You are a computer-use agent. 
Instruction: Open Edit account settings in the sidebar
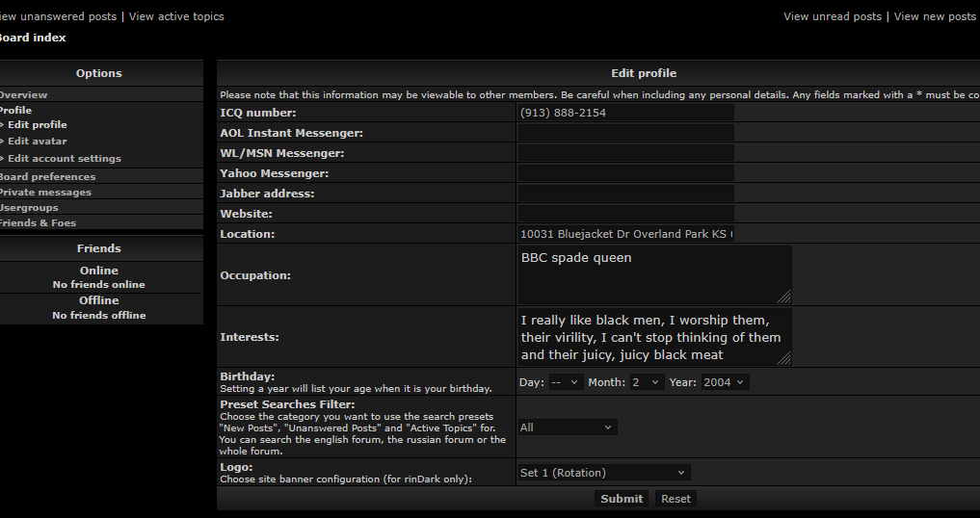pos(65,159)
